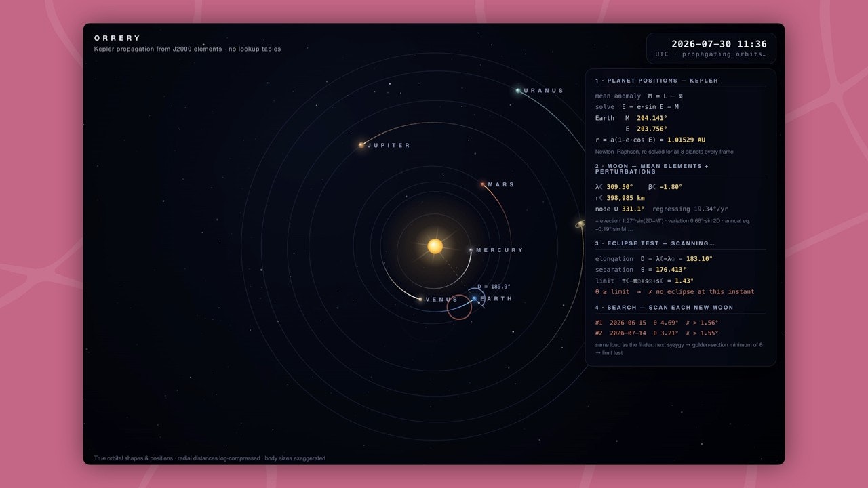Click search result #2 dated 2026-07-14
Viewport: 868px width, 488px height.
656,333
